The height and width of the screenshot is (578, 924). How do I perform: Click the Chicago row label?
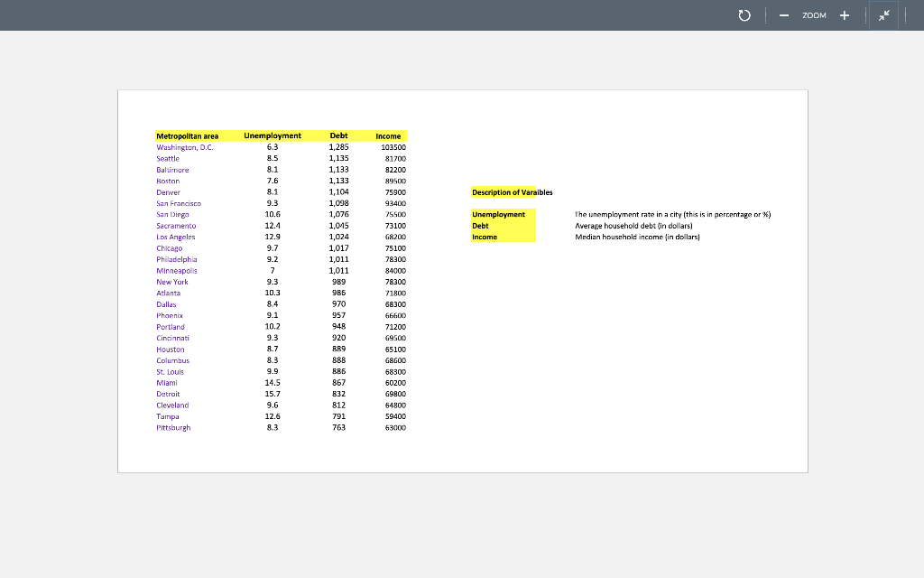pyautogui.click(x=169, y=248)
